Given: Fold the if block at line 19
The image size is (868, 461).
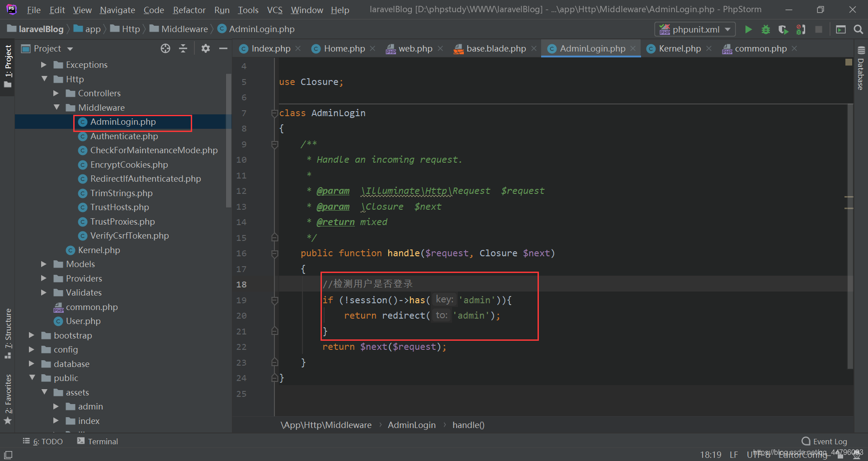Looking at the screenshot, I should click(274, 300).
